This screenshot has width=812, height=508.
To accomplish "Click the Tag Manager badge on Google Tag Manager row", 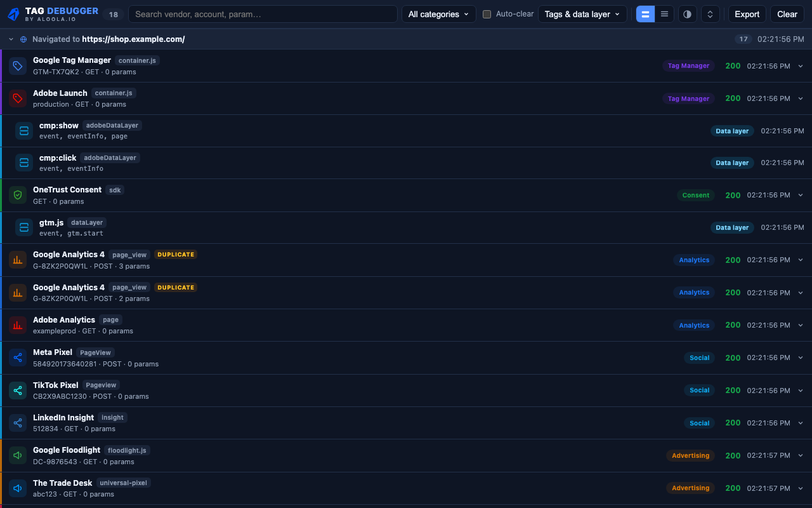I will 688,66.
